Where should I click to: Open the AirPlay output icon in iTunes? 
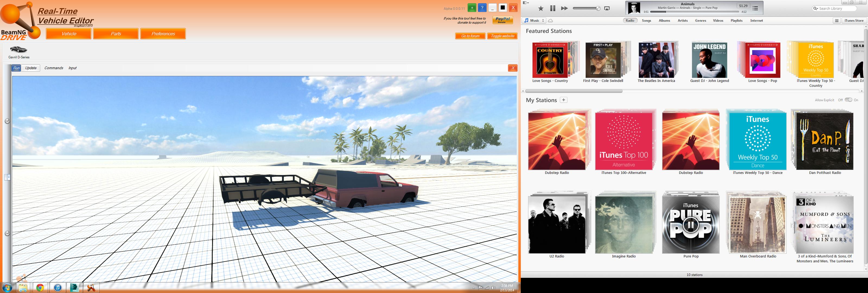pos(607,8)
